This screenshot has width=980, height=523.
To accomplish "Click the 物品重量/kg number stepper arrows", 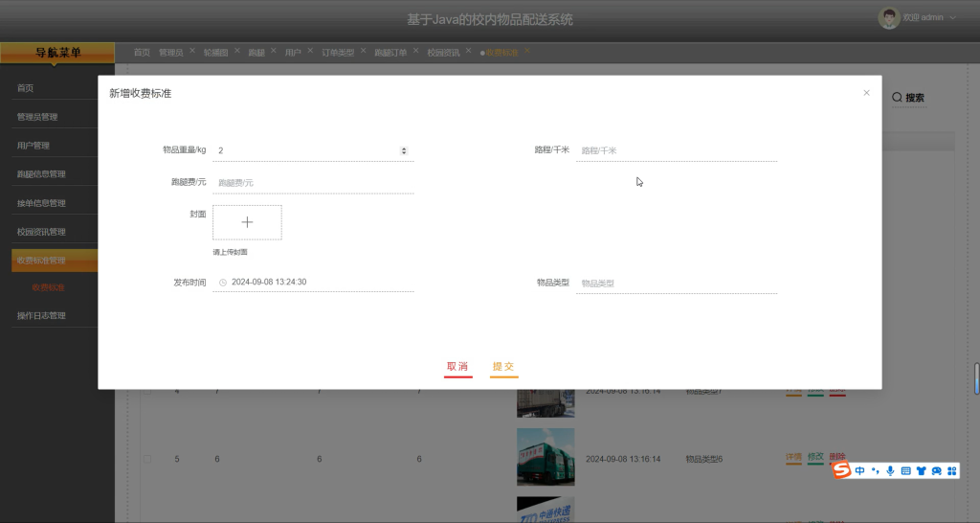I will 404,150.
